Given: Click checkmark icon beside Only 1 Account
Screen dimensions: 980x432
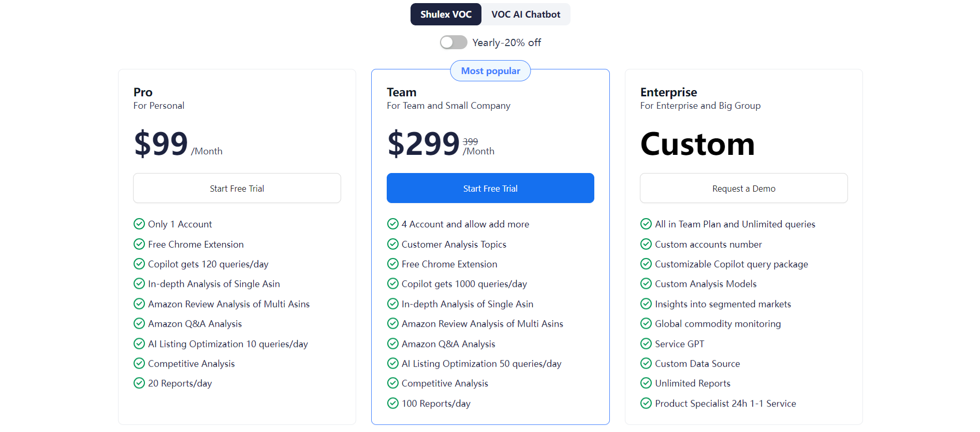Looking at the screenshot, I should [139, 224].
